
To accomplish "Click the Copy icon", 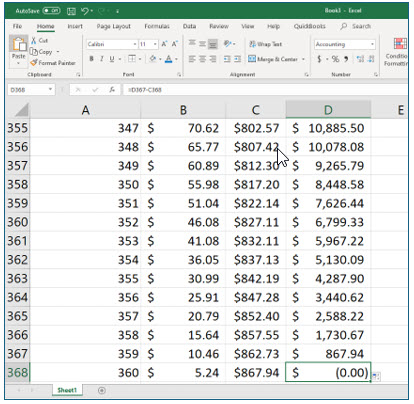I will point(34,52).
